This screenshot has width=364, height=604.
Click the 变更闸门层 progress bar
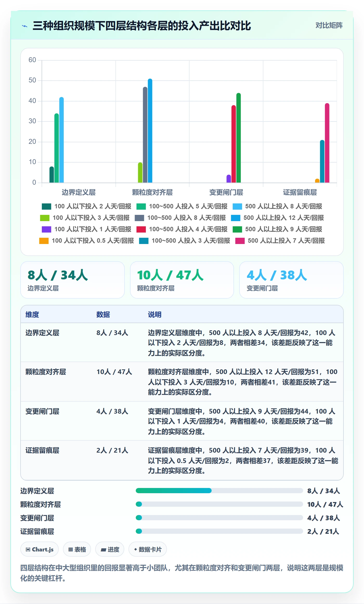[x=219, y=518]
